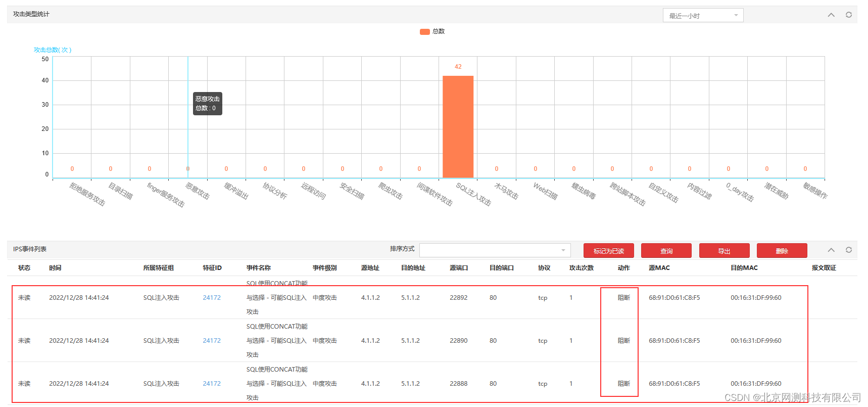Image resolution: width=868 pixels, height=407 pixels.
Task: Click the Web扫描 axis label
Action: pyautogui.click(x=546, y=191)
